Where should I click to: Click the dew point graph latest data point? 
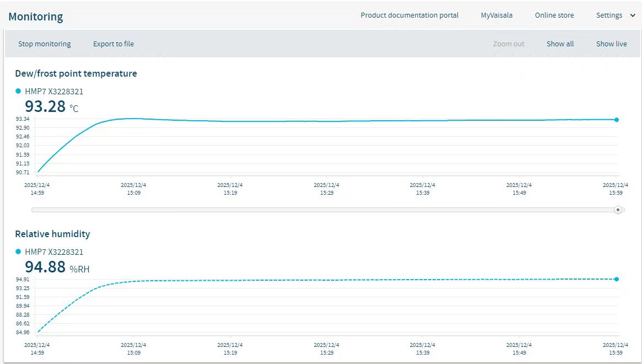[x=617, y=120]
